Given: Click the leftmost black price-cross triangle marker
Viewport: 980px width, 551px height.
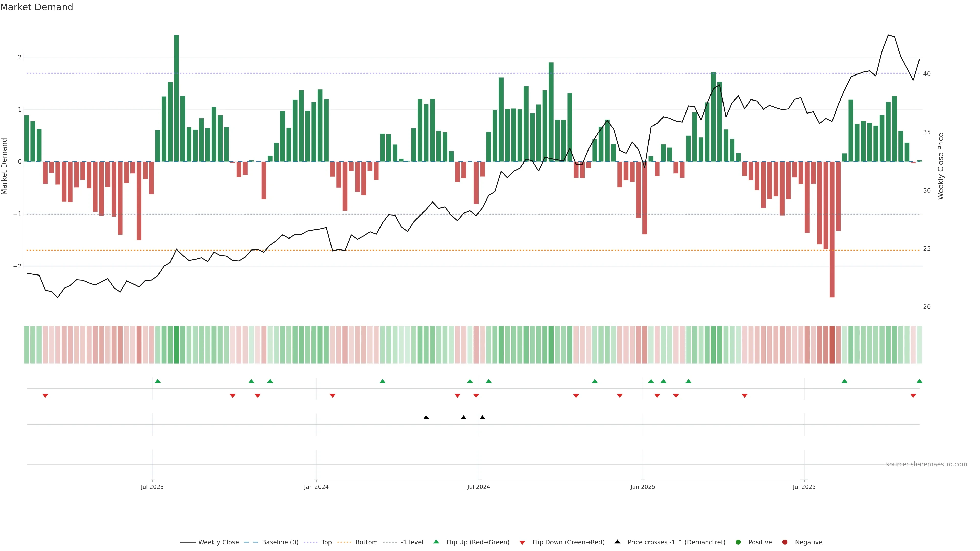Looking at the screenshot, I should point(426,418).
